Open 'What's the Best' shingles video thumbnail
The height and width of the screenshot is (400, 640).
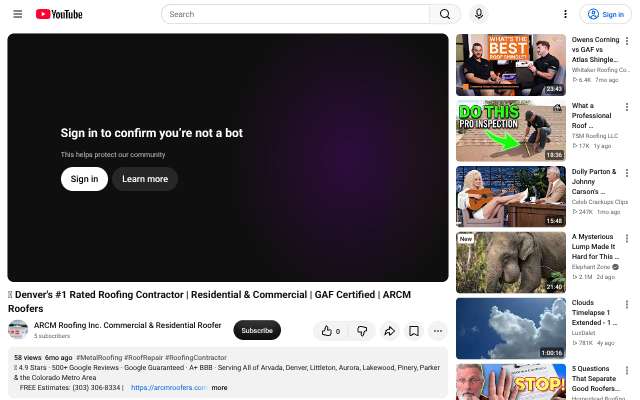point(511,65)
